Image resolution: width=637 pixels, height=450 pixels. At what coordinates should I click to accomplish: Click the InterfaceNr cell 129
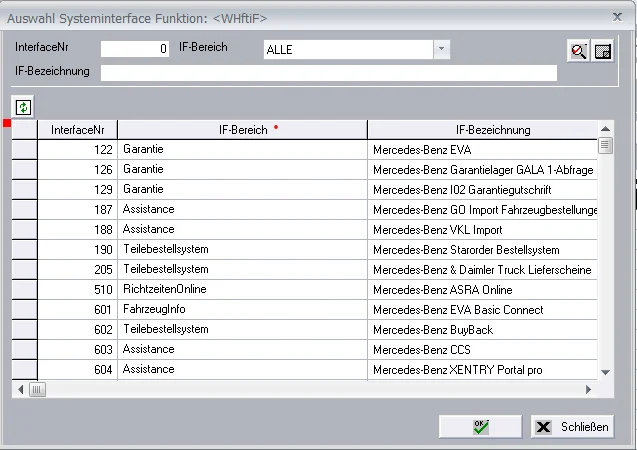77,189
